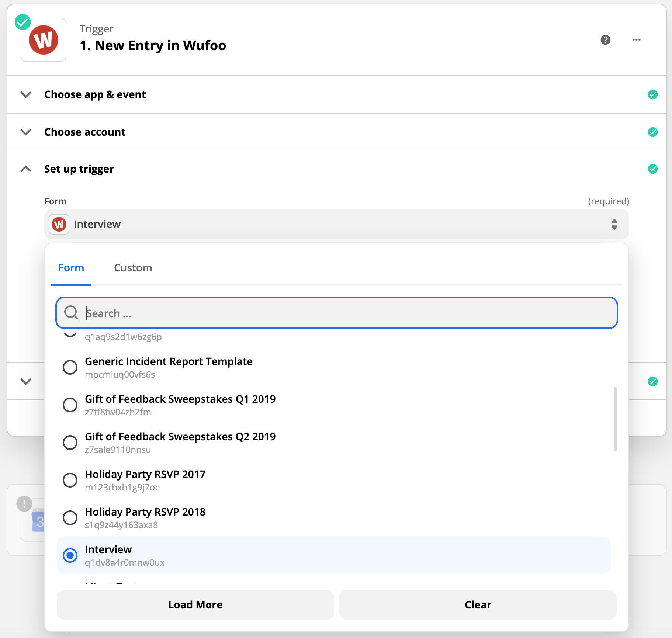Click the green checkmark beside Choose account

point(652,132)
